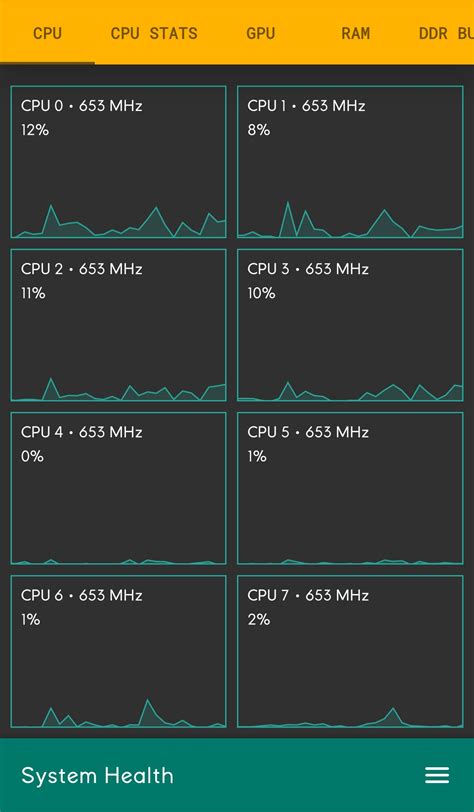Screen dimensions: 474x812
Task: Click the CPU 7 frequency label
Action: click(x=308, y=595)
